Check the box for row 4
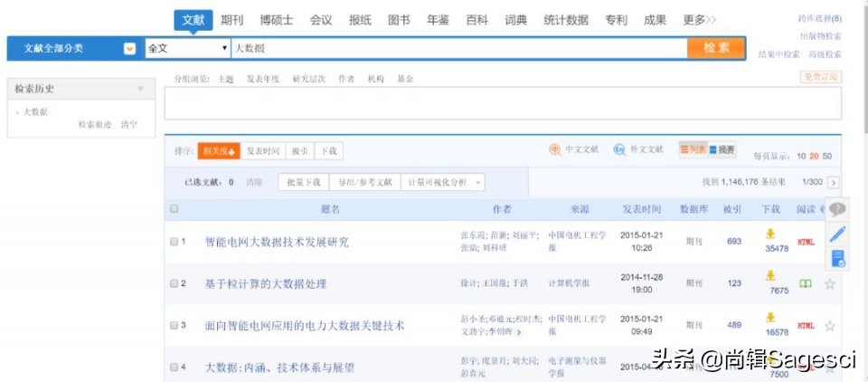Viewport: 868px width, 382px height. [174, 367]
